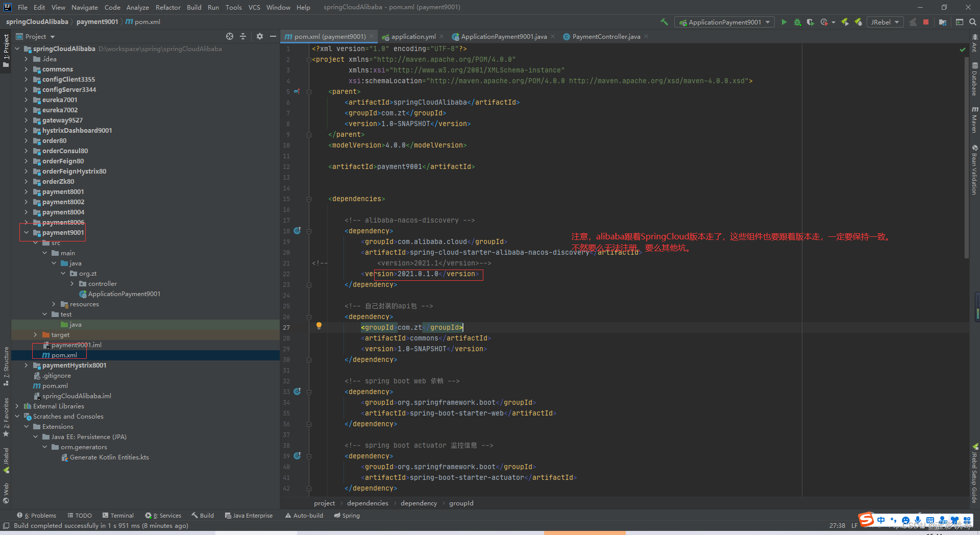Viewport: 980px width, 535px height.
Task: Open the Maven side tool window
Action: [x=974, y=119]
